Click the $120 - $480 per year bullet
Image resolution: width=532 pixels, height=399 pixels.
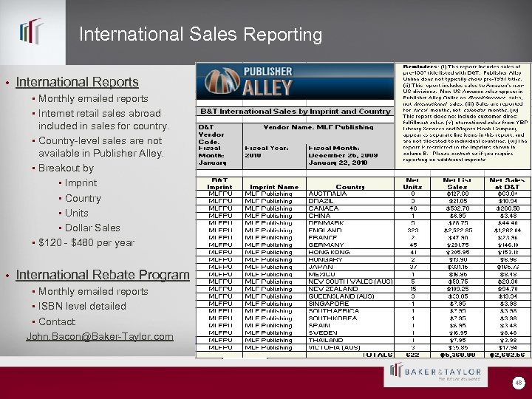(x=86, y=242)
